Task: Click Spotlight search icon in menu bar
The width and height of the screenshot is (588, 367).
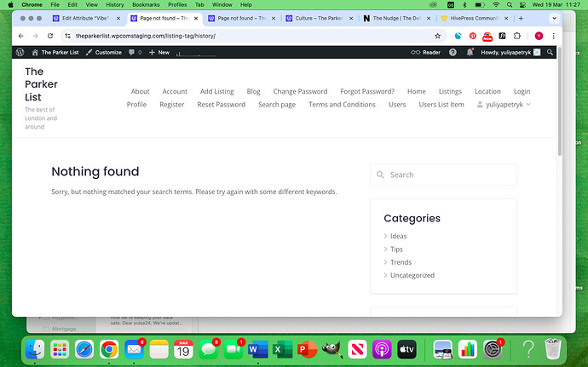Action: tap(510, 5)
